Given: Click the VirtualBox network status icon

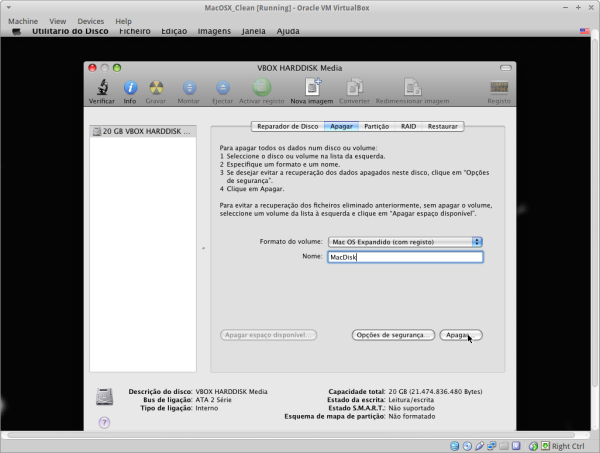Looking at the screenshot, I should pyautogui.click(x=492, y=446).
